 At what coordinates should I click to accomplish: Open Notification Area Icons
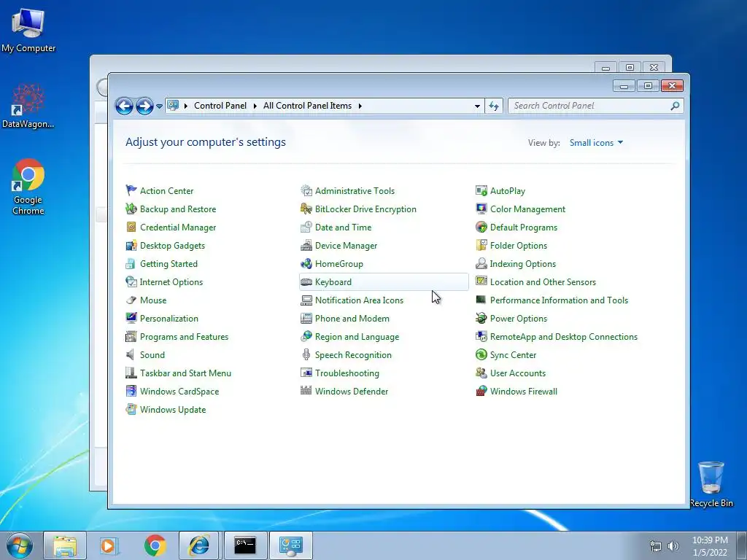[x=359, y=300]
